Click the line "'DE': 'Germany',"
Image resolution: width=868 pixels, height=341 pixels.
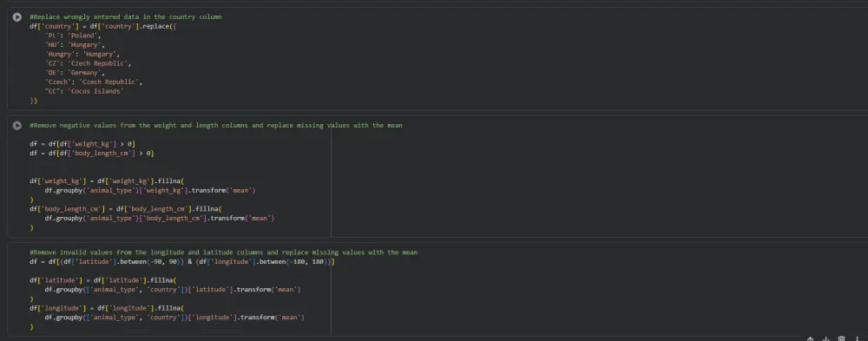tap(75, 73)
